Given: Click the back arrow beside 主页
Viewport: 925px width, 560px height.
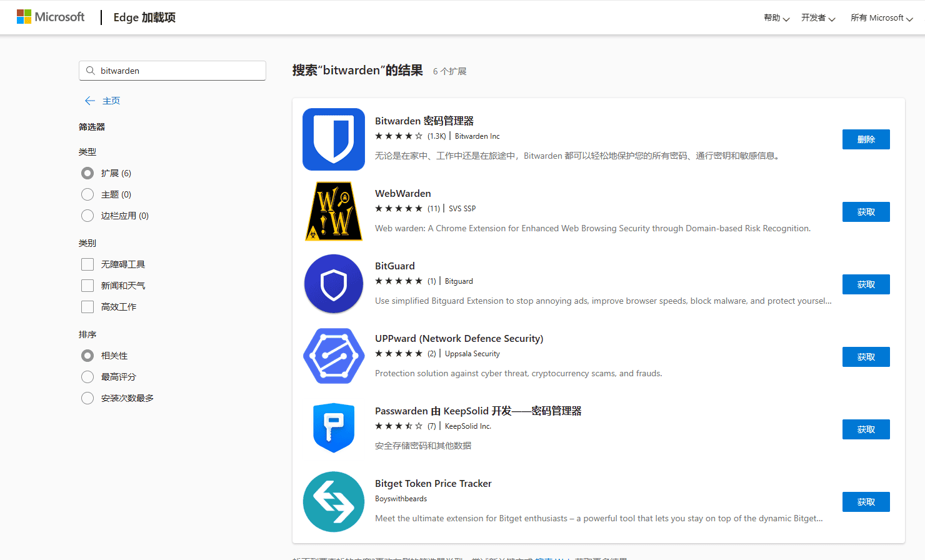Looking at the screenshot, I should (90, 101).
